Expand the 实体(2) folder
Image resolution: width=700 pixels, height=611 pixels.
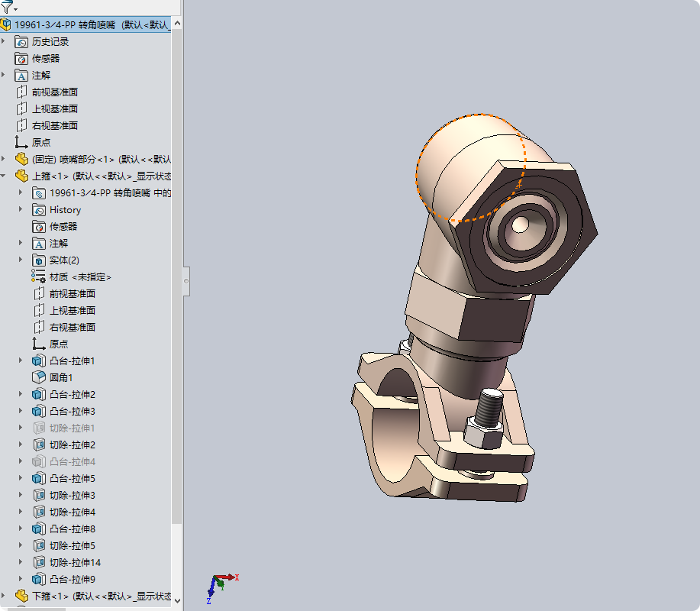tap(21, 260)
